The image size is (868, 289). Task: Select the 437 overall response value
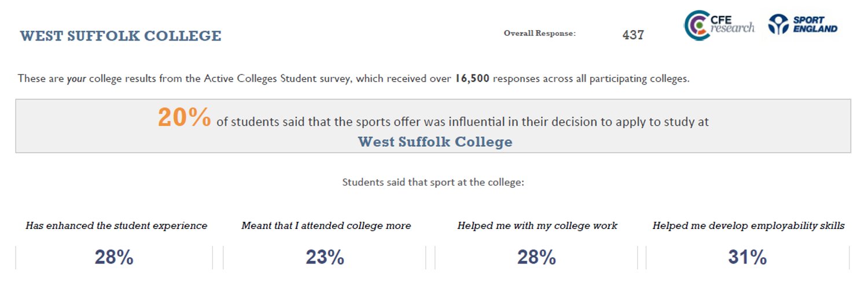[x=633, y=35]
